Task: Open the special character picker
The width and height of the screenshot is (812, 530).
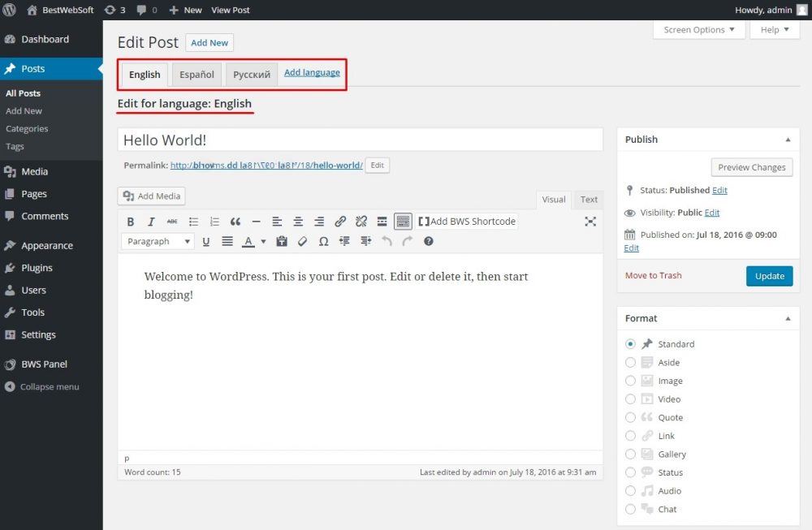Action: pos(323,241)
